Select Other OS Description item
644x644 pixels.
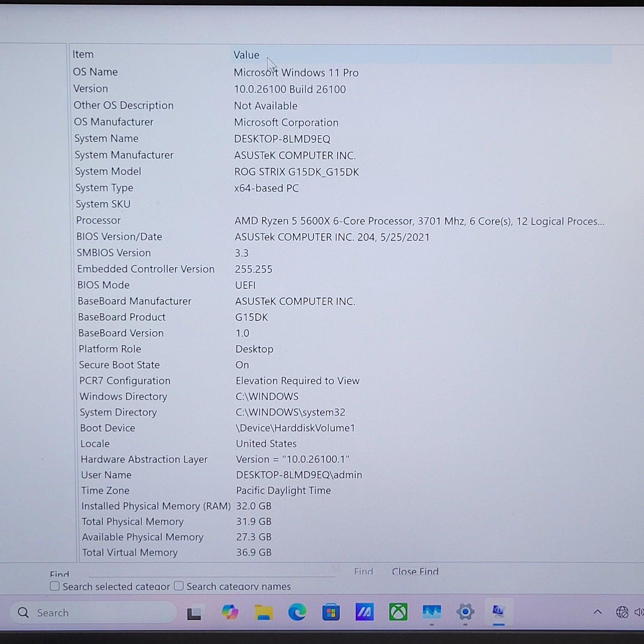[124, 105]
